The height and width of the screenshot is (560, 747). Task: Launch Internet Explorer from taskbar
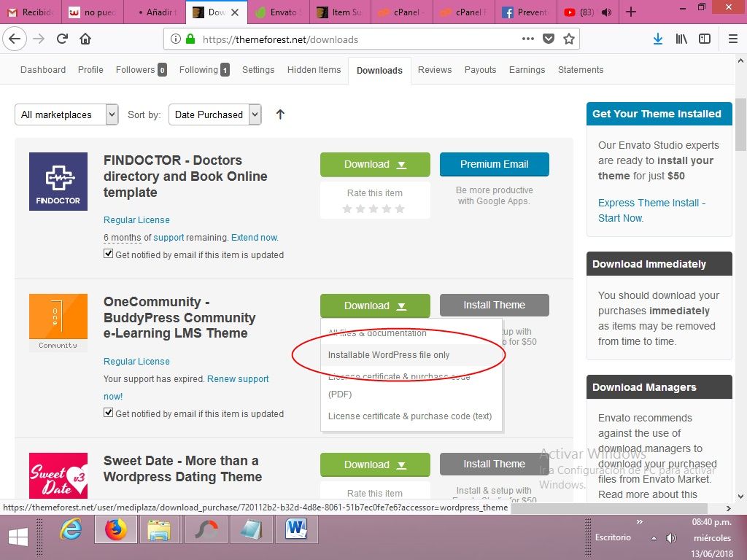(x=71, y=529)
